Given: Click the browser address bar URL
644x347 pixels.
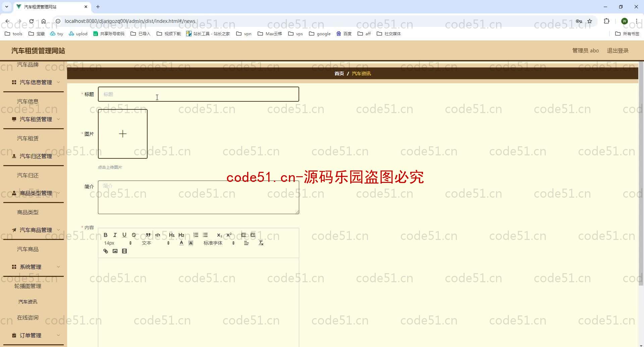Looking at the screenshot, I should point(130,21).
